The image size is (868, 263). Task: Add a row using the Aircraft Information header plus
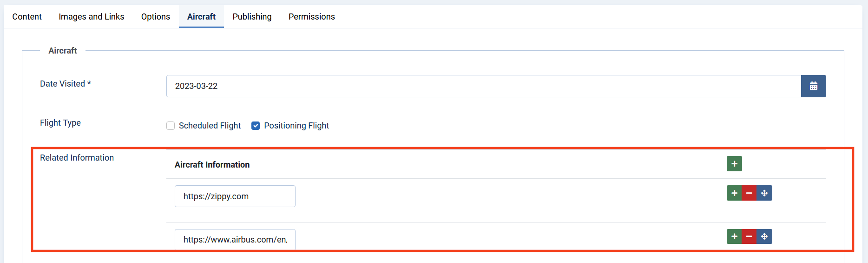(734, 164)
